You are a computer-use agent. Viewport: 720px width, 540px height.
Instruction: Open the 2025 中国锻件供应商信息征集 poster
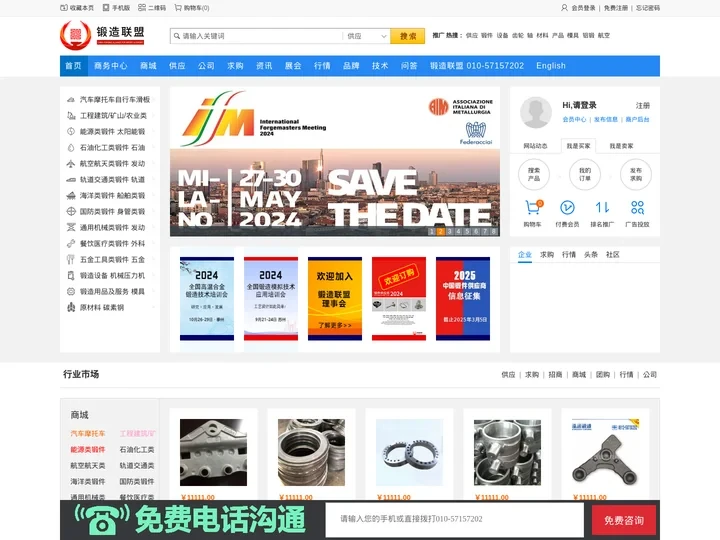click(463, 298)
